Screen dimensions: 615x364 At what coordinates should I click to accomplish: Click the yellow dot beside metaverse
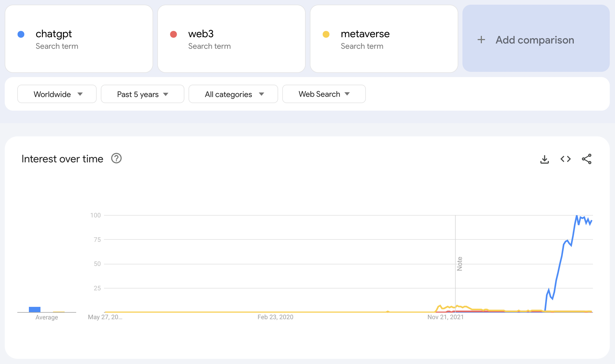tap(326, 34)
